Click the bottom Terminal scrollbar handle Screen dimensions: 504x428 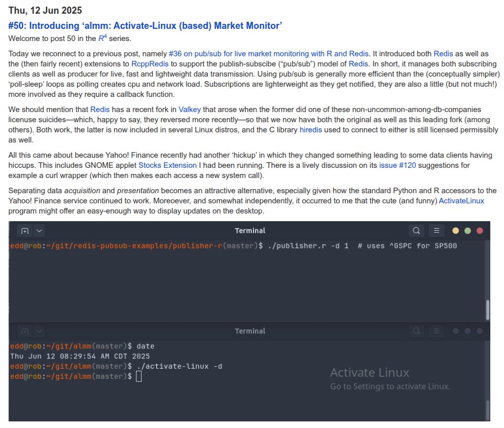click(488, 410)
